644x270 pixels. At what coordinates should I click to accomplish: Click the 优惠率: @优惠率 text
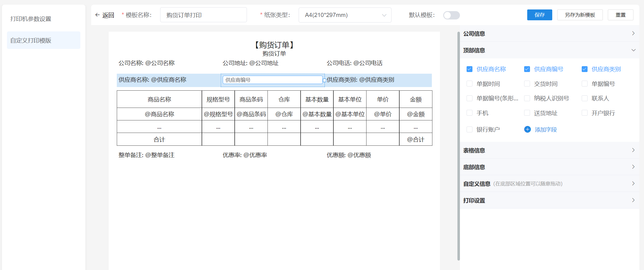tap(245, 155)
